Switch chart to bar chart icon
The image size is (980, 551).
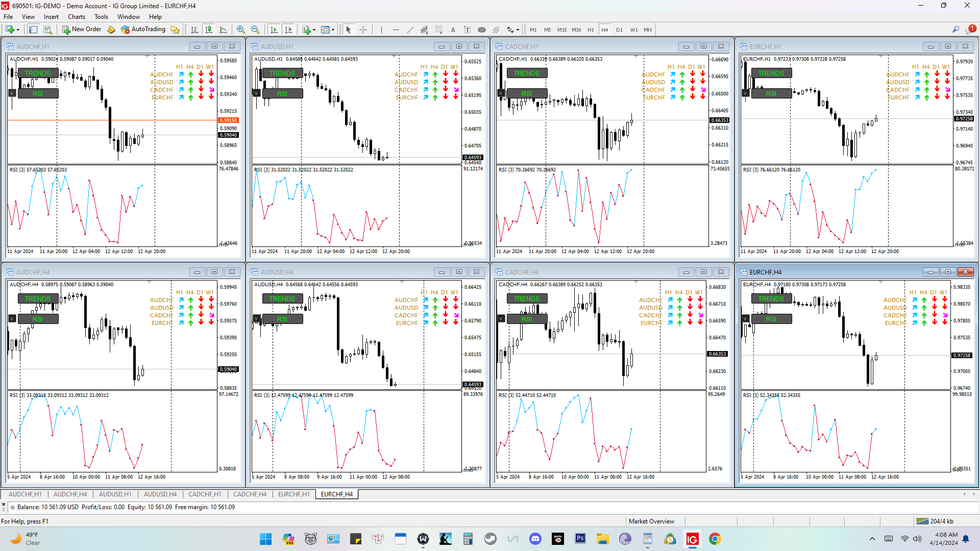pyautogui.click(x=194, y=30)
